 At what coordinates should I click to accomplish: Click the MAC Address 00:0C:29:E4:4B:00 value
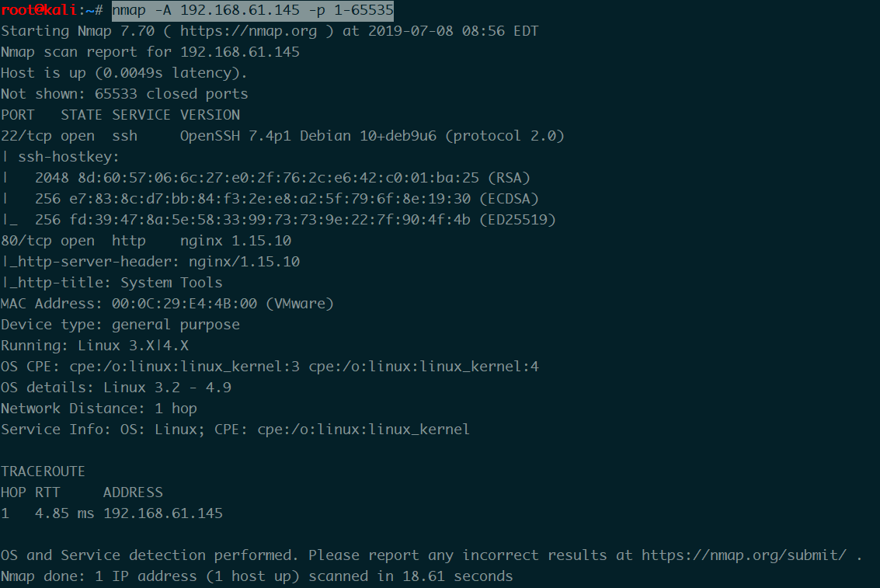184,304
